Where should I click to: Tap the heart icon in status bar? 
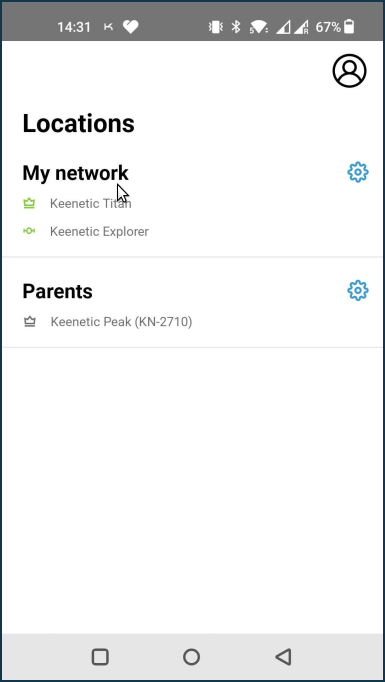tap(130, 27)
